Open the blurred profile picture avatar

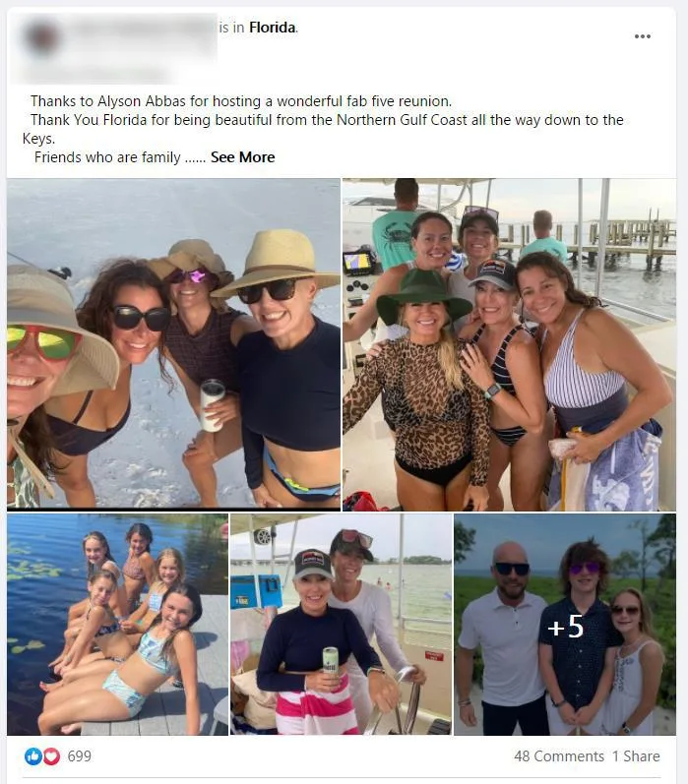(41, 37)
